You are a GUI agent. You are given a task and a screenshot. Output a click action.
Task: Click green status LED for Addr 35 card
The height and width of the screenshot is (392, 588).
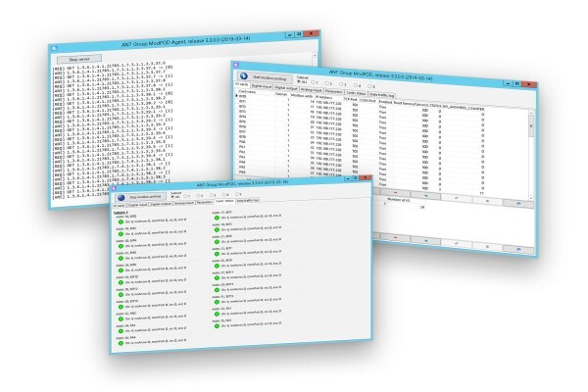[x=217, y=326]
